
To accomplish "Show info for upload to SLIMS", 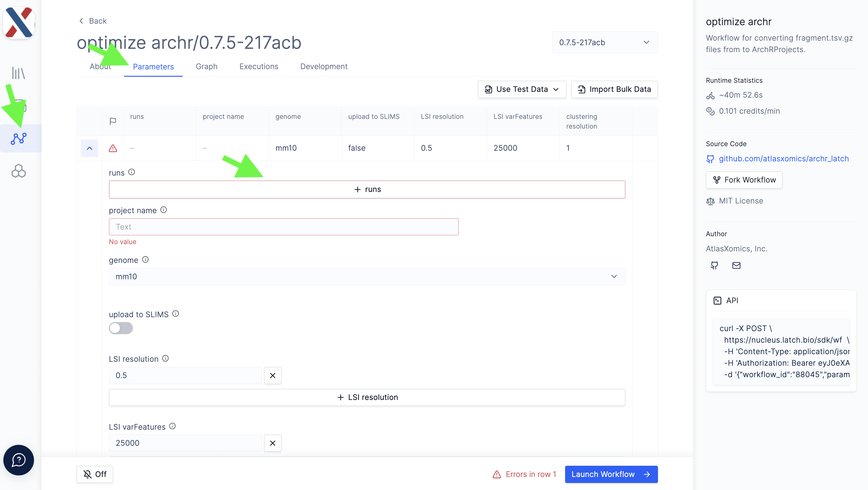I will click(175, 314).
